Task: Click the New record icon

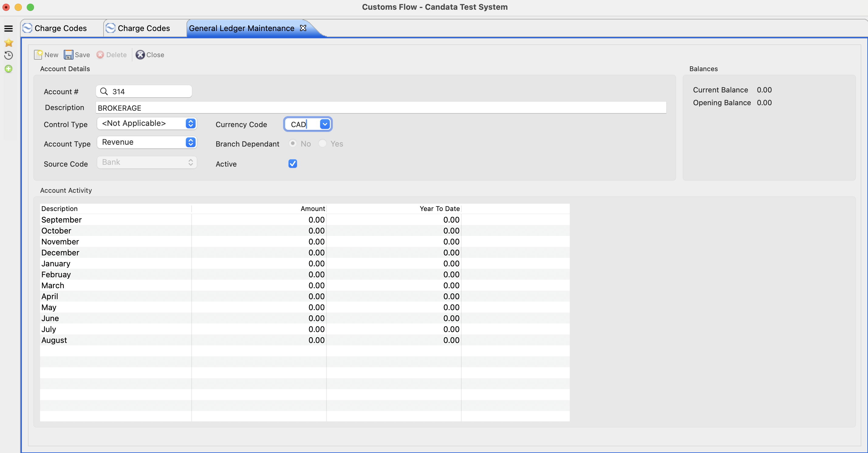Action: click(38, 55)
